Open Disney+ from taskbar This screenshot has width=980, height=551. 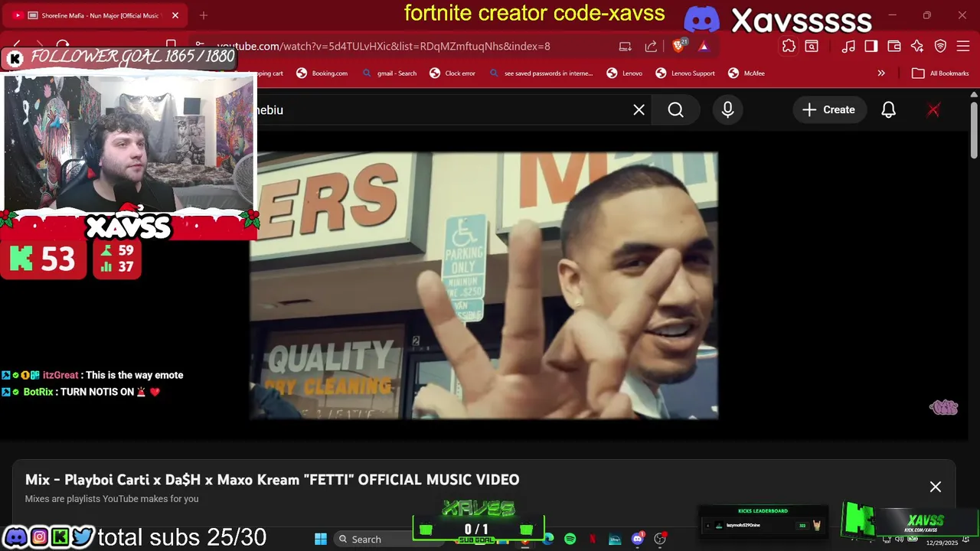point(615,540)
